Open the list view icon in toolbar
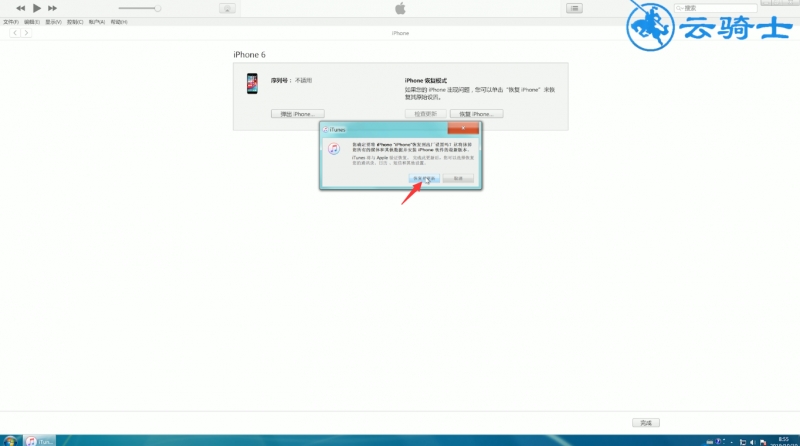The image size is (800, 446). click(x=574, y=8)
